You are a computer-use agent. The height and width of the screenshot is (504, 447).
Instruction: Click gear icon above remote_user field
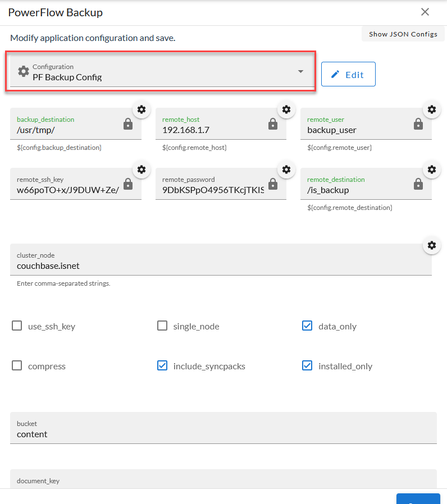[x=432, y=109]
